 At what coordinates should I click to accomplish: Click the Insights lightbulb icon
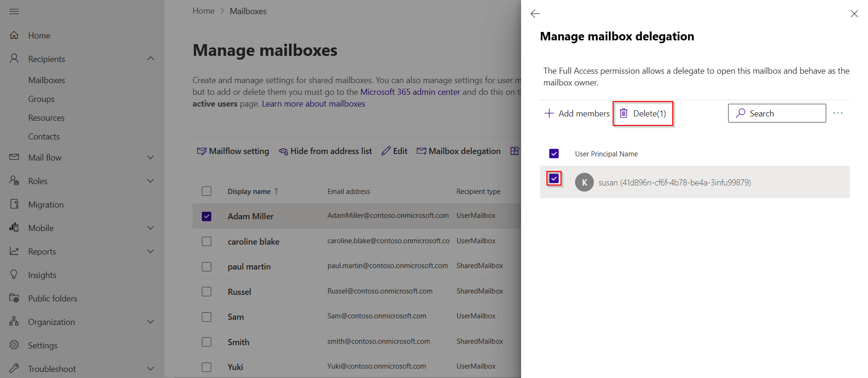tap(14, 275)
